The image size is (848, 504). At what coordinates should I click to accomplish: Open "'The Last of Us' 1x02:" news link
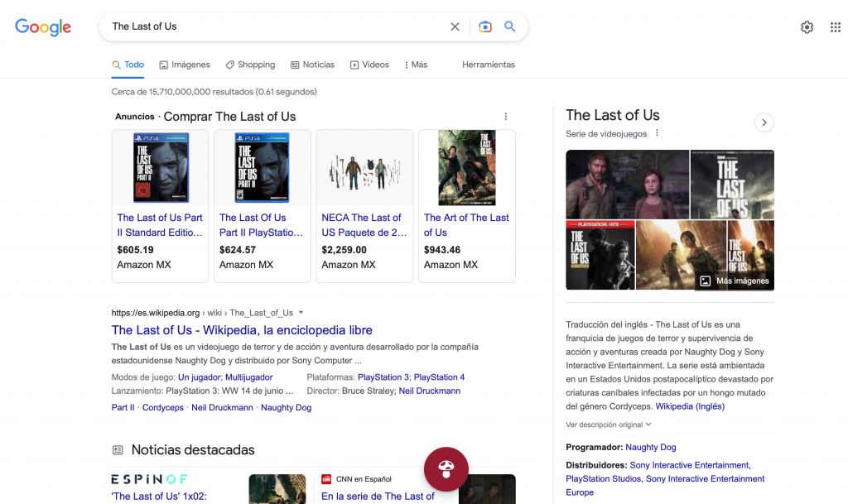click(x=159, y=496)
